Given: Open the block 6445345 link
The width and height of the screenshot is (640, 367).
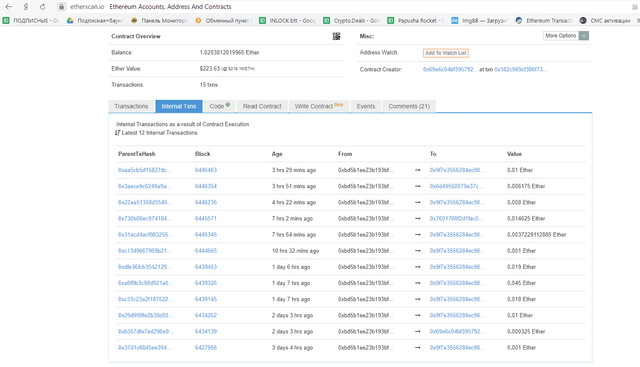Looking at the screenshot, I should click(206, 235).
